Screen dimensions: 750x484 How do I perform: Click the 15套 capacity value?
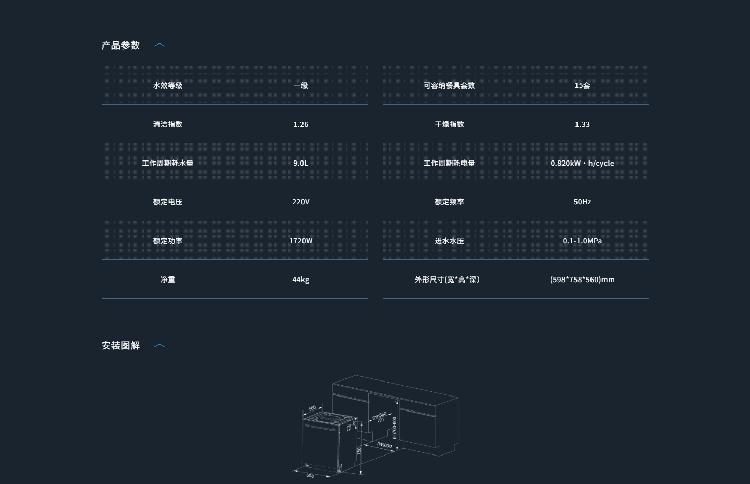[x=582, y=86]
